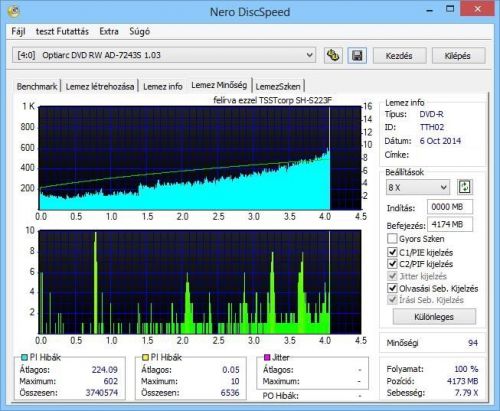Image resolution: width=500 pixels, height=411 pixels.
Task: Open the Súgó menu
Action: tap(139, 32)
